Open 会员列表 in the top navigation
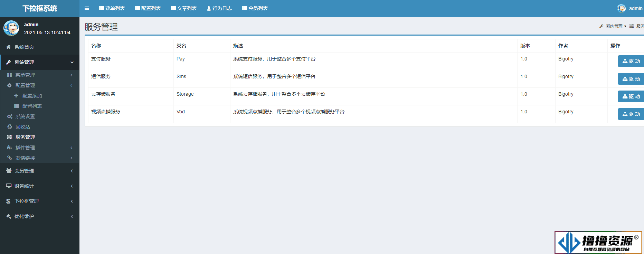Image resolution: width=644 pixels, height=254 pixels. tap(255, 8)
